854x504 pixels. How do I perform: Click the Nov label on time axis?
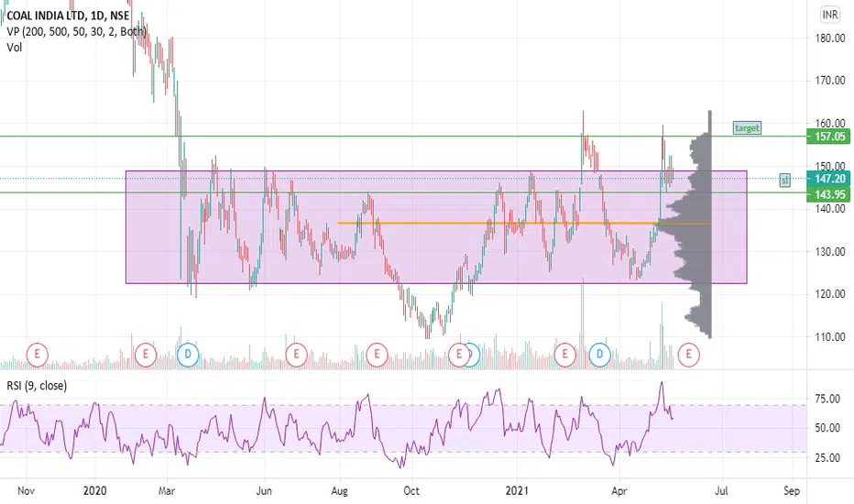point(27,491)
